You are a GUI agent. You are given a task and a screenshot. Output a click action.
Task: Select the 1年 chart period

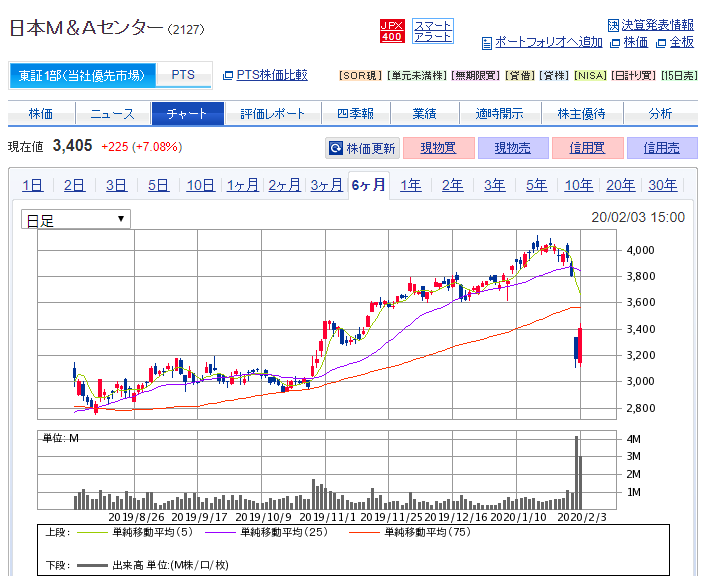click(411, 185)
